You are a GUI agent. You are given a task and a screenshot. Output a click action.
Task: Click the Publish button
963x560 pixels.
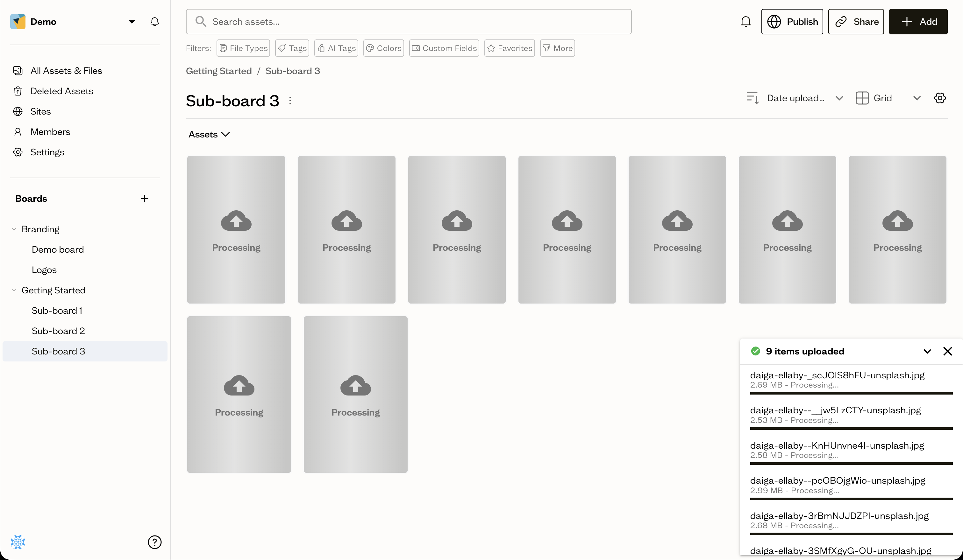click(792, 22)
